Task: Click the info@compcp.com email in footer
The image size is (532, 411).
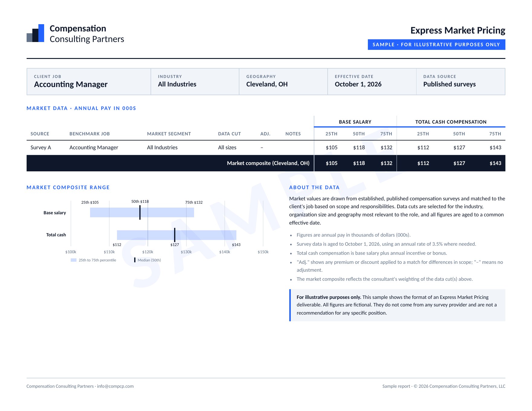Action: 115,386
